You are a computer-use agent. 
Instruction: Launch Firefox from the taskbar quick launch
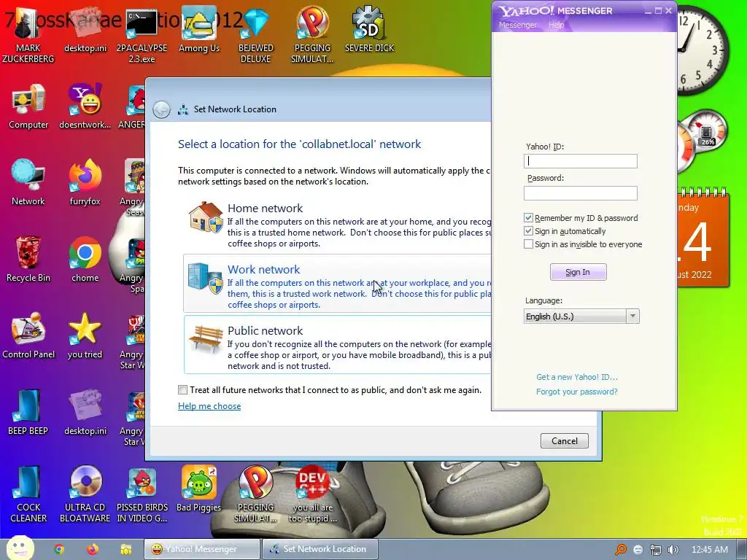coord(93,549)
